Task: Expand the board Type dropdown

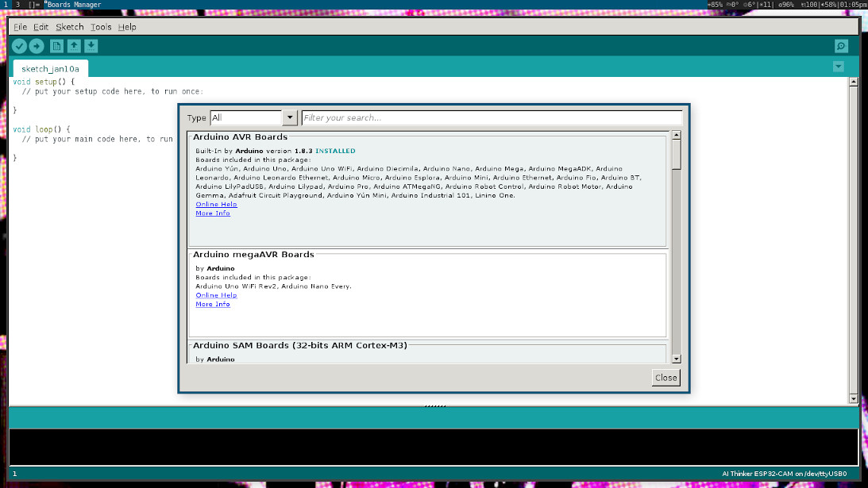Action: tap(289, 118)
